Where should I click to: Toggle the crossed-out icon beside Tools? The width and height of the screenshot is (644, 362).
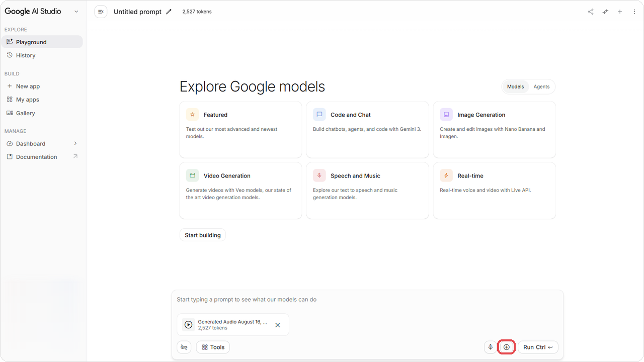[184, 347]
